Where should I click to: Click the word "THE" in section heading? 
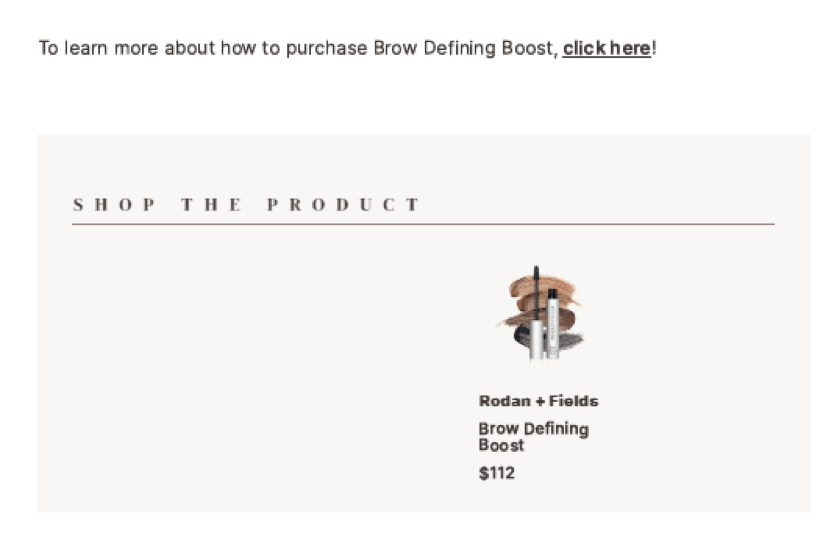tap(211, 205)
